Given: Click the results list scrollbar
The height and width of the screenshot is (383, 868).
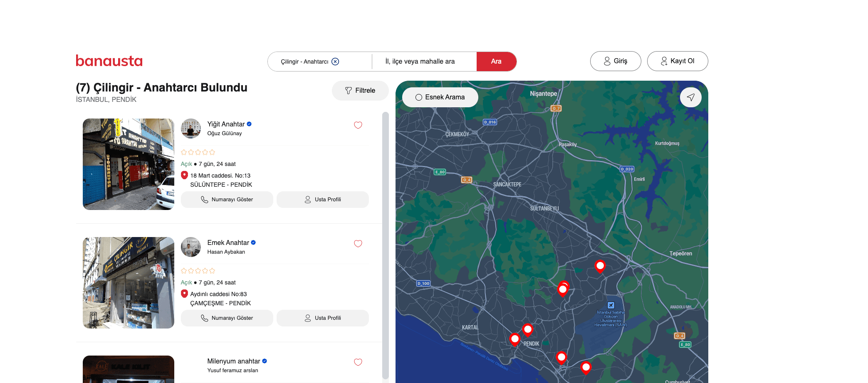Looking at the screenshot, I should tap(385, 245).
